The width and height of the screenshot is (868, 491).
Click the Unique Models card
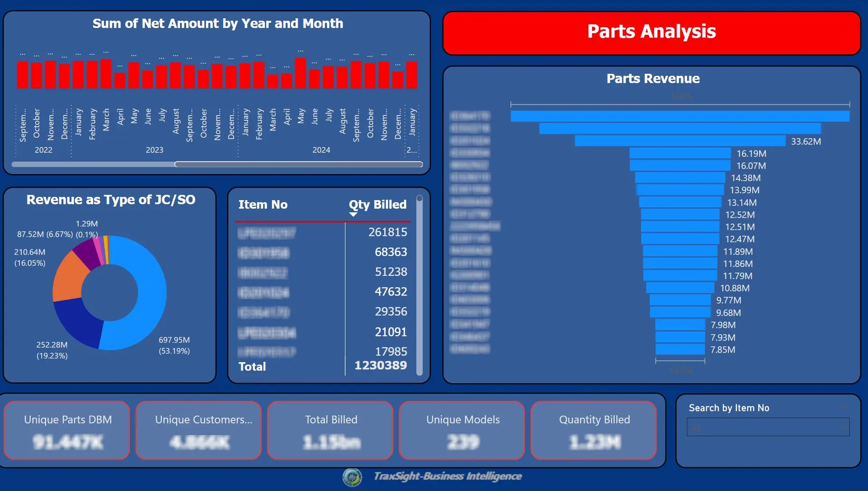(462, 430)
